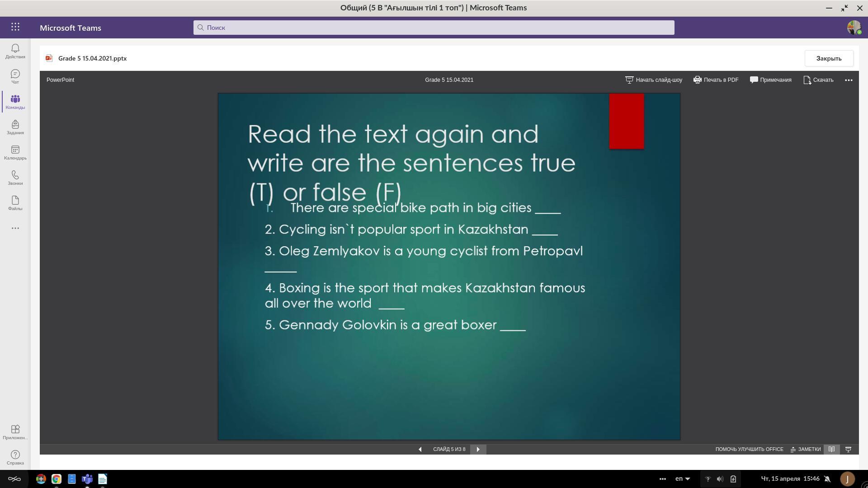Click Start slideshow (Начать слайд-шоу)
The image size is (868, 488).
tap(654, 80)
